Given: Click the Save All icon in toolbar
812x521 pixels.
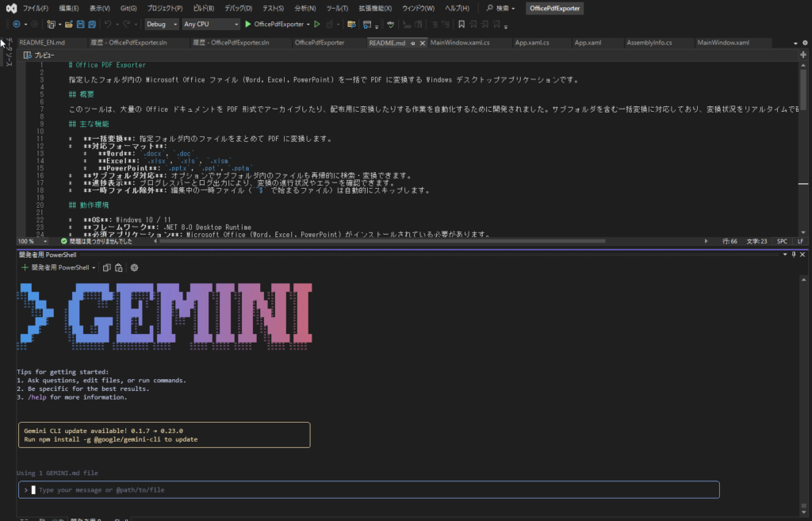Looking at the screenshot, I should (93, 25).
